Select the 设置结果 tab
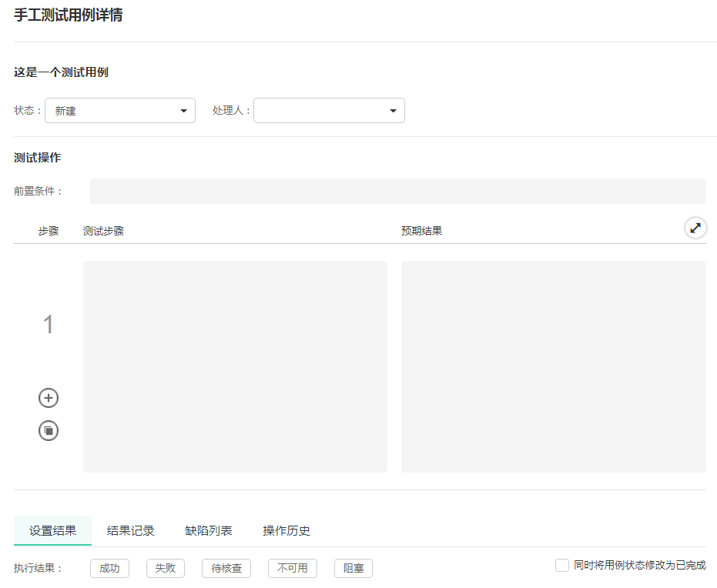717x588 pixels. tap(52, 530)
